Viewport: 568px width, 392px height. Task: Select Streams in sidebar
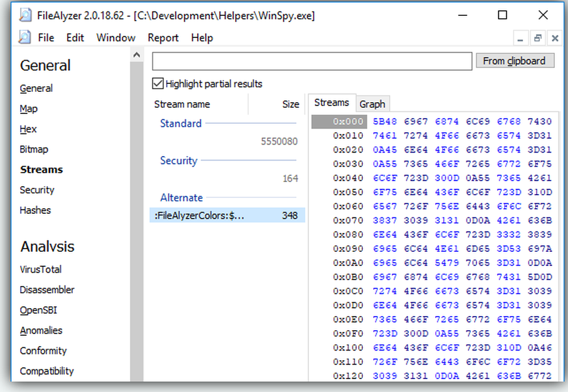[41, 170]
